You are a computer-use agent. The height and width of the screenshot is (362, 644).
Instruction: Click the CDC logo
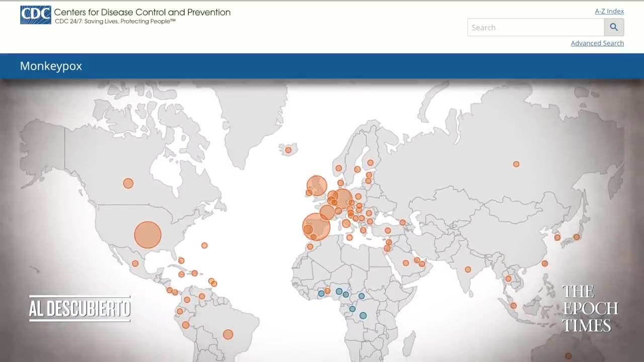coord(36,15)
